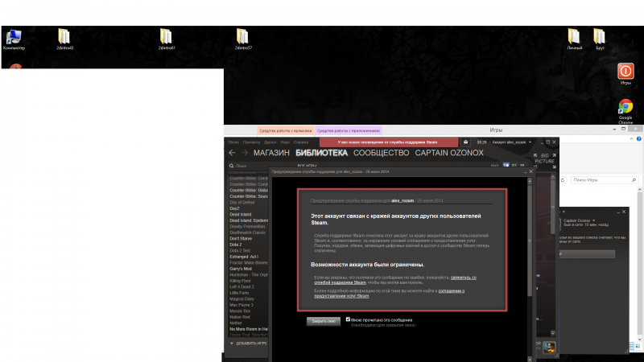This screenshot has height=362, width=644.
Task: Go to the МАГАЗИН tab
Action: 271,153
